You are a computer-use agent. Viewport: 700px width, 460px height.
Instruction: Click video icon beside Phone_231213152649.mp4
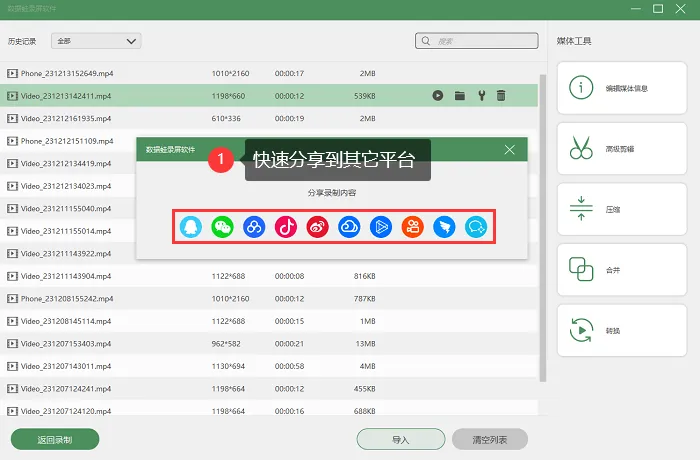coord(12,73)
